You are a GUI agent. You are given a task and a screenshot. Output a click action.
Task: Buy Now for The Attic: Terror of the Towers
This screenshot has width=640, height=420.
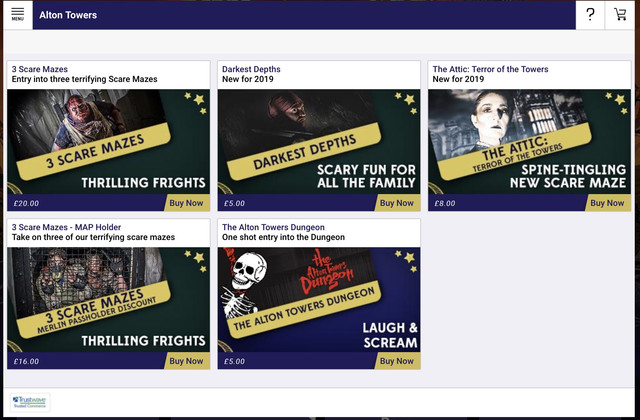point(608,203)
